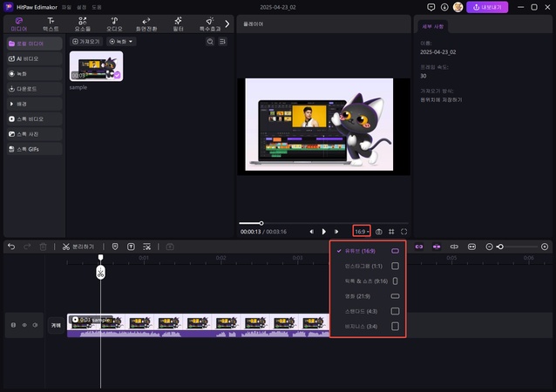
Task: Open the 특수효과 special effects tab
Action: click(x=210, y=24)
